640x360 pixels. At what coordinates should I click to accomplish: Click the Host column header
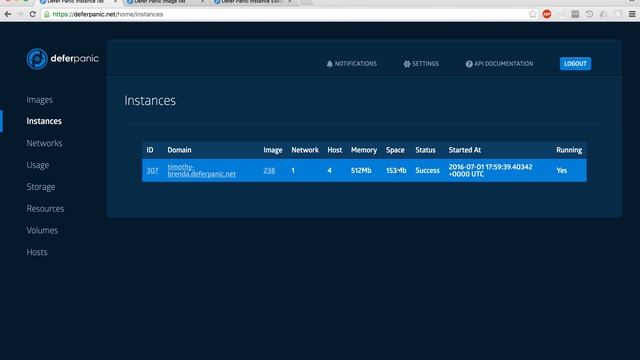tap(335, 150)
